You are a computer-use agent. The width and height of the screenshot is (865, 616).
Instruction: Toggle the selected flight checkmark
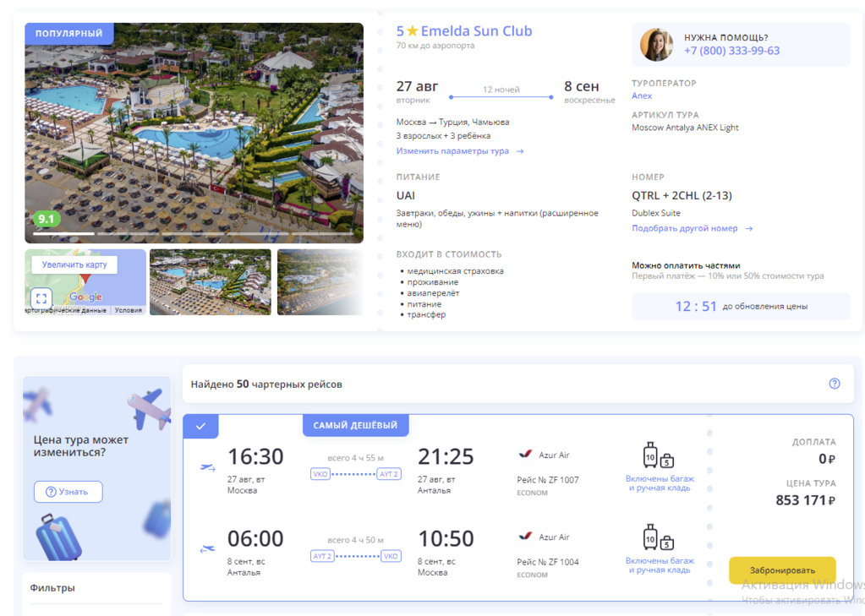tap(200, 426)
